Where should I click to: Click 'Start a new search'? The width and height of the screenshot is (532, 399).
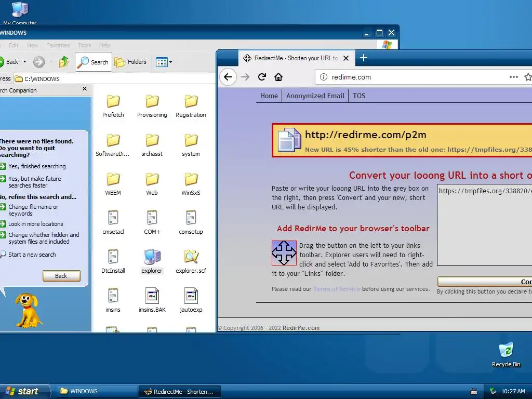32,255
